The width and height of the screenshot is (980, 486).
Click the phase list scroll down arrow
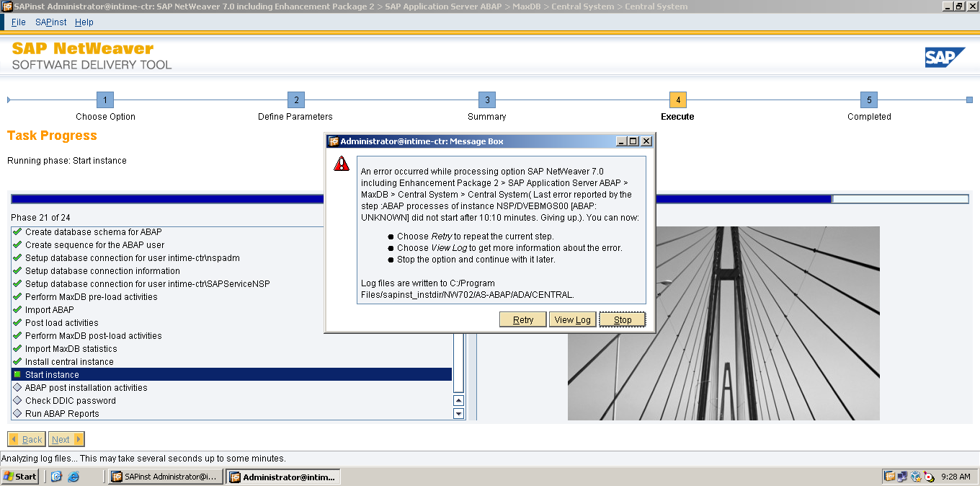point(458,413)
